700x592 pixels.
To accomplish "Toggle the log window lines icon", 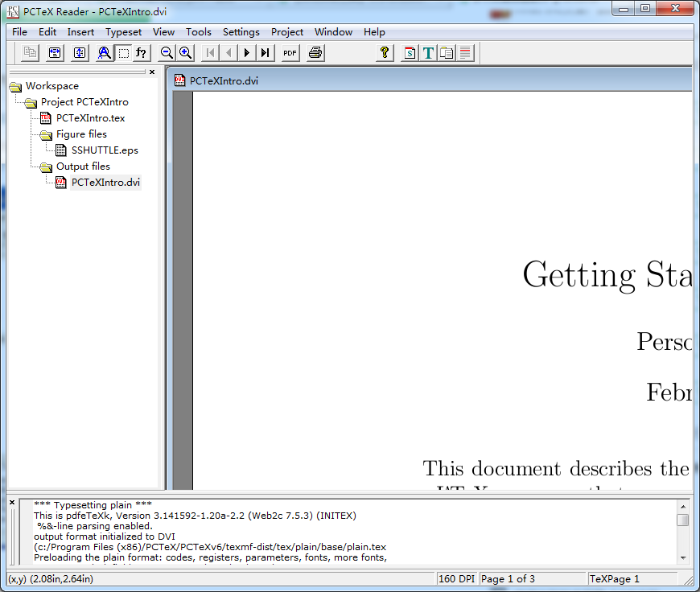I will [x=465, y=52].
